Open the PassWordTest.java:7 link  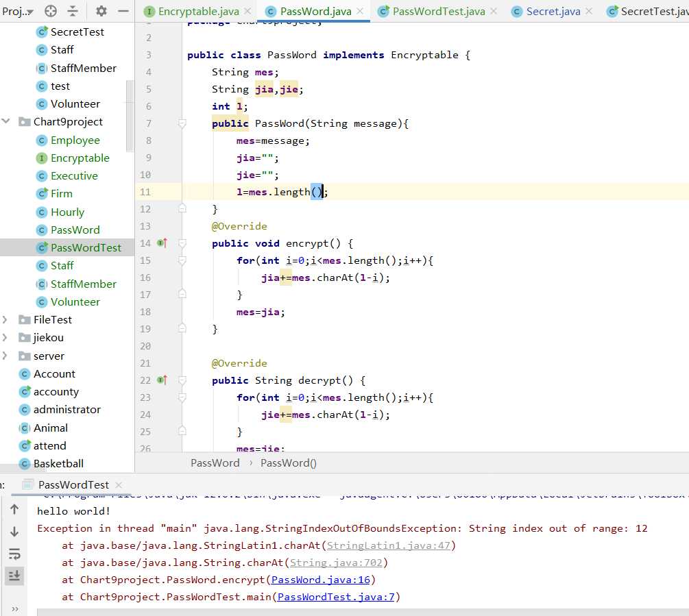click(x=336, y=597)
